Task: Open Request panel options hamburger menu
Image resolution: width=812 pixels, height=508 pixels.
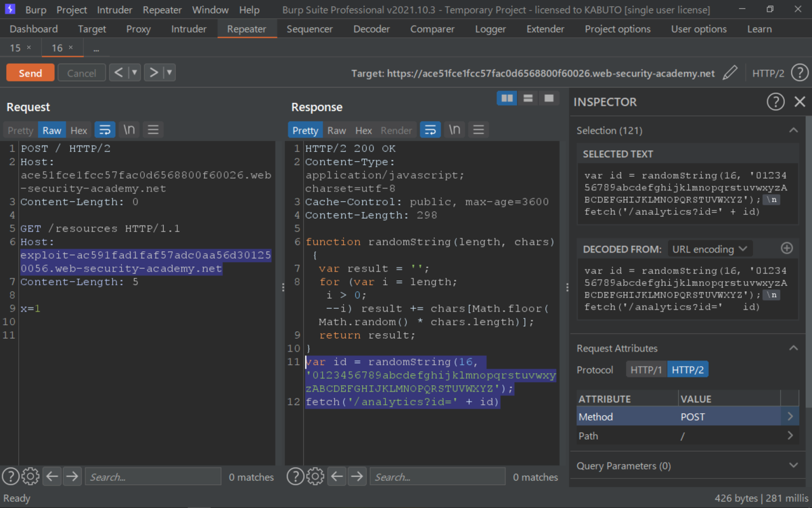Action: [153, 130]
